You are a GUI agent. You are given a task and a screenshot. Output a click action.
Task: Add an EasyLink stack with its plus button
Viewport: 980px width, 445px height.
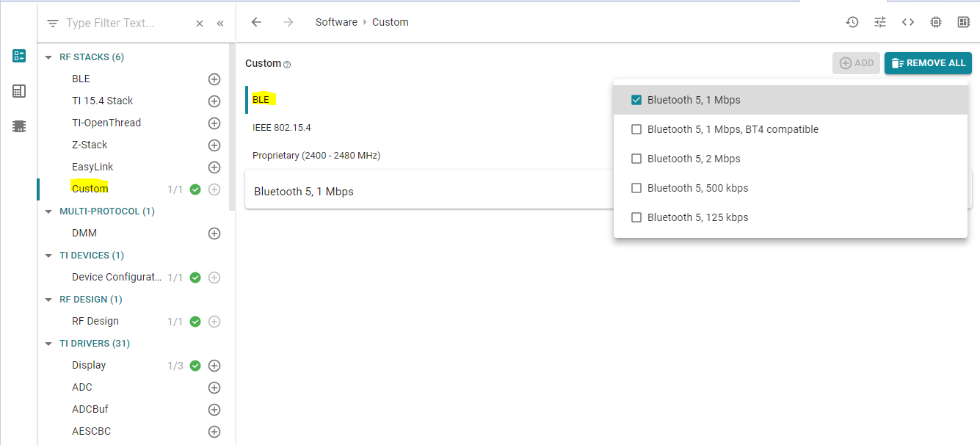point(214,167)
